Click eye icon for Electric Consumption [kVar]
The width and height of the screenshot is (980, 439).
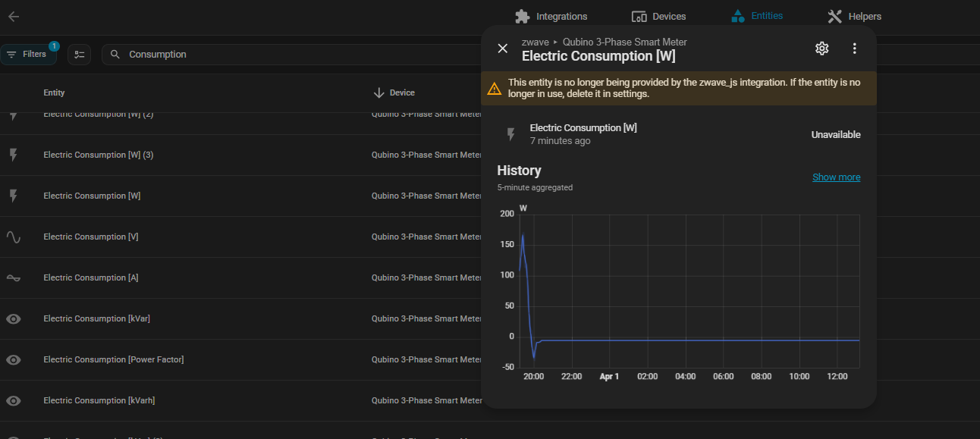coord(14,318)
